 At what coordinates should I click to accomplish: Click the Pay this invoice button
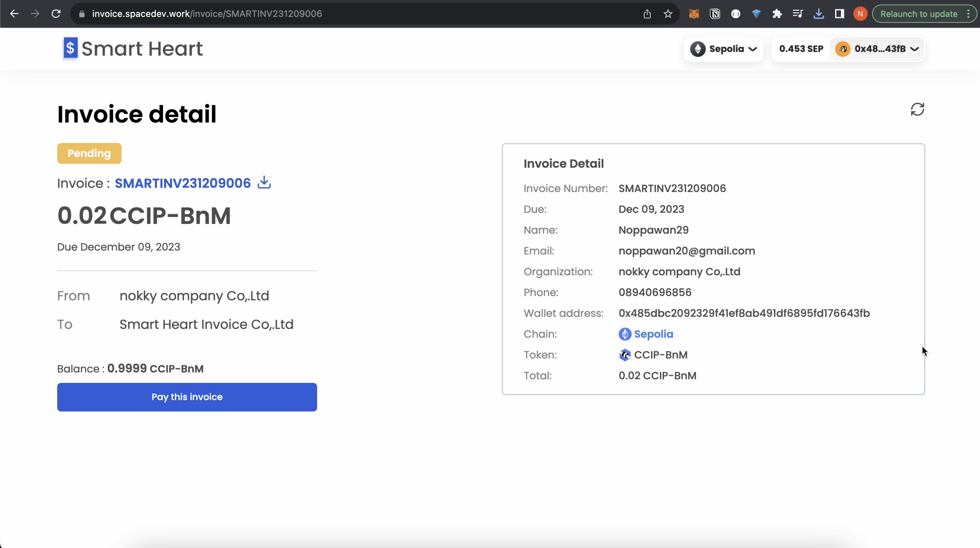point(187,397)
